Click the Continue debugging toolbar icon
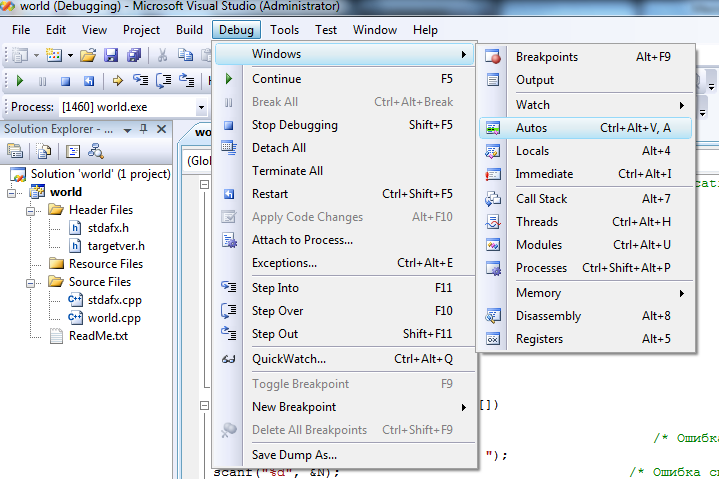719x479 pixels. 19,81
